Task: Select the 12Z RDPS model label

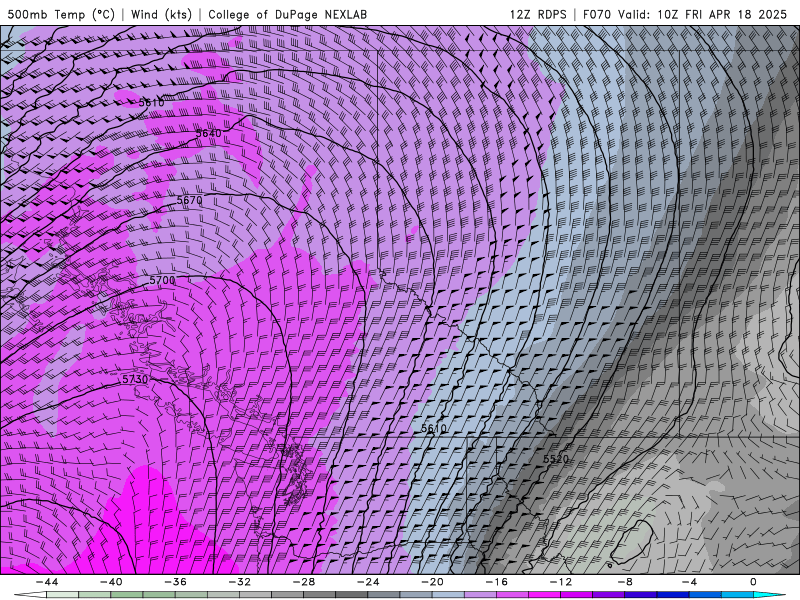Action: click(x=538, y=14)
